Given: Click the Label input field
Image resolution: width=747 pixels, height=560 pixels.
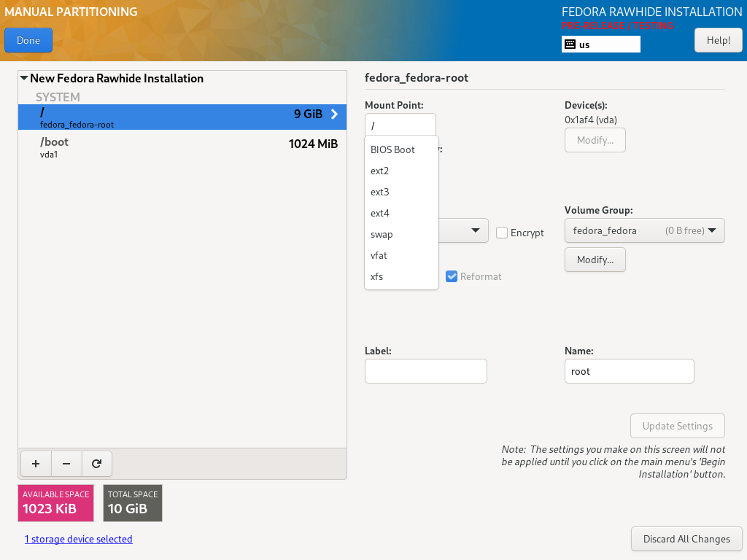Looking at the screenshot, I should pos(426,371).
